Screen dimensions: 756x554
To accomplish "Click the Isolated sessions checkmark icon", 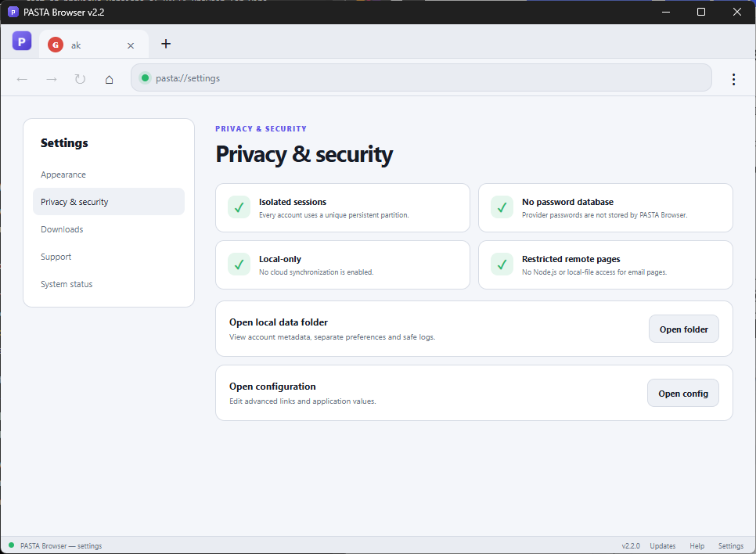I will (239, 207).
